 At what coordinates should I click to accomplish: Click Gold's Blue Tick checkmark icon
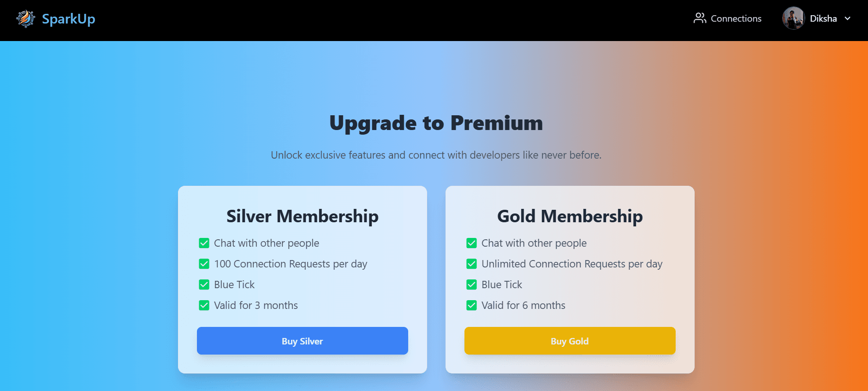(471, 284)
